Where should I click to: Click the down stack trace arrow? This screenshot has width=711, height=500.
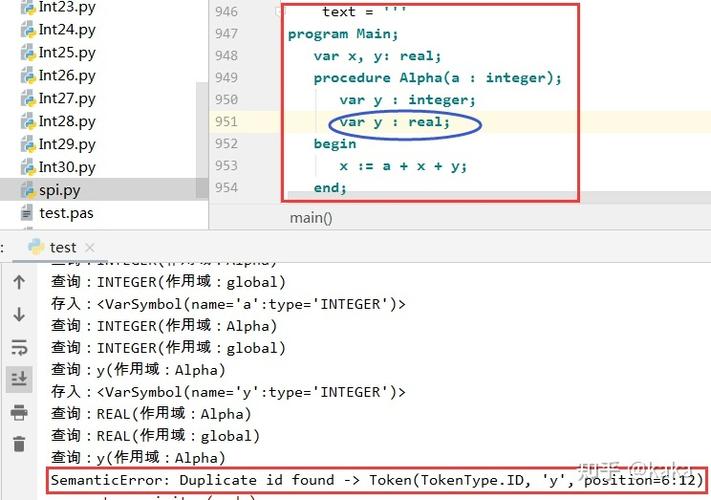tap(19, 314)
